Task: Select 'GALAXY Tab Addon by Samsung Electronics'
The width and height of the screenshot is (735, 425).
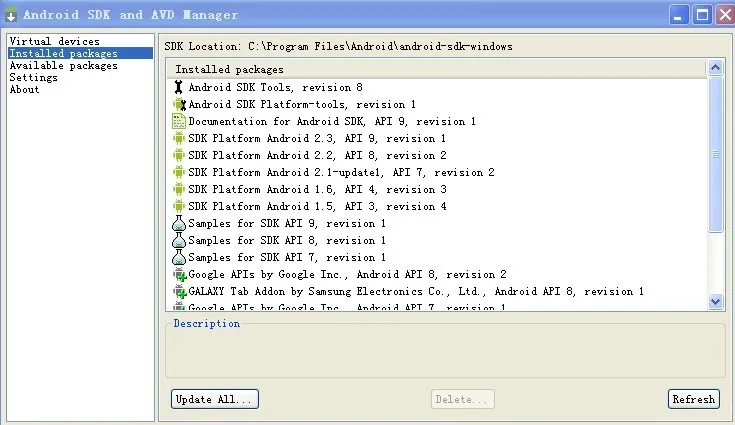Action: coord(416,291)
